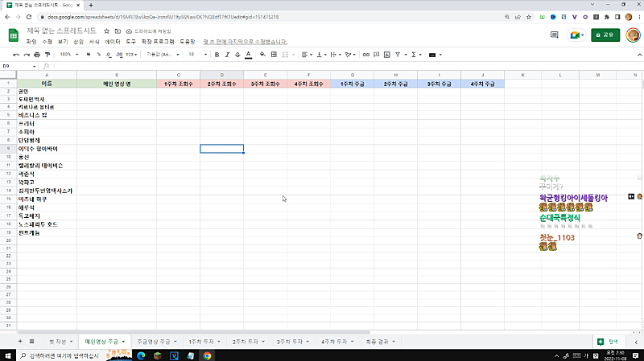Apply percent format button
The height and width of the screenshot is (361, 644).
98,55
